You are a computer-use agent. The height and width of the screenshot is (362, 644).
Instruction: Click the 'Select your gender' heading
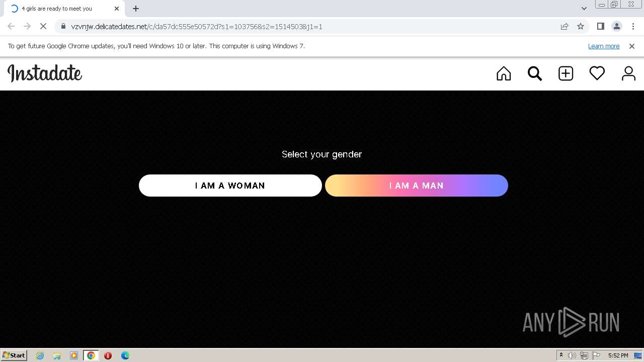point(322,154)
